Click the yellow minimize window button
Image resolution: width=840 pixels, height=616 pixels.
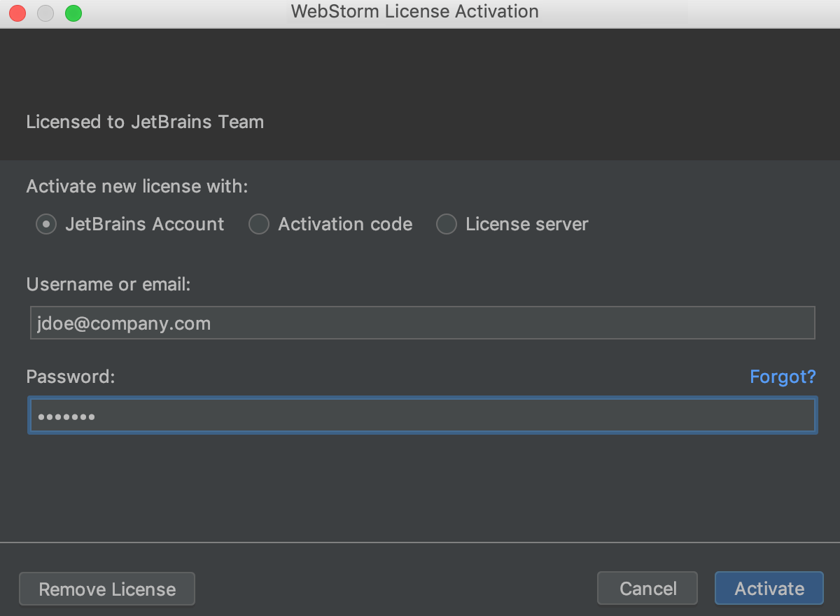click(45, 13)
